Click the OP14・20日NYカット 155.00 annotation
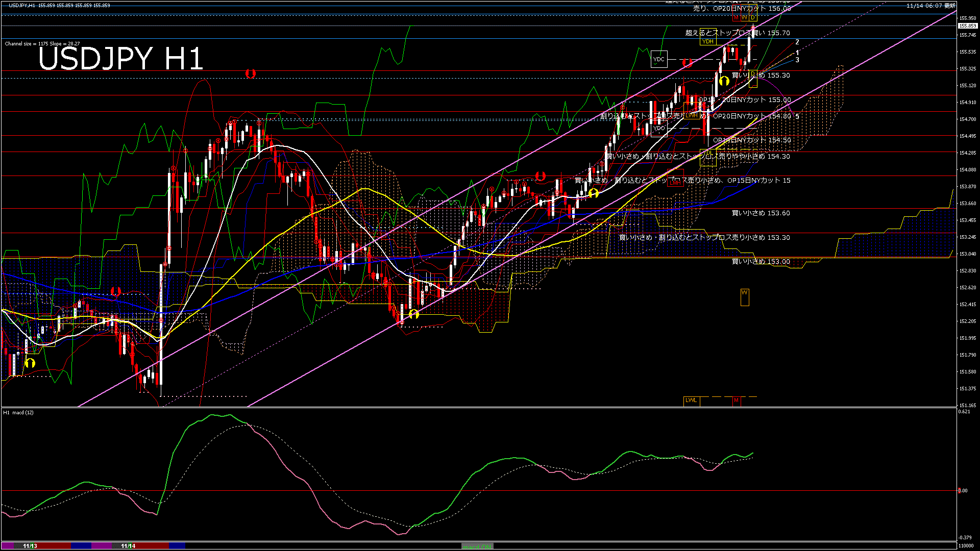This screenshot has width=980, height=551. [744, 100]
